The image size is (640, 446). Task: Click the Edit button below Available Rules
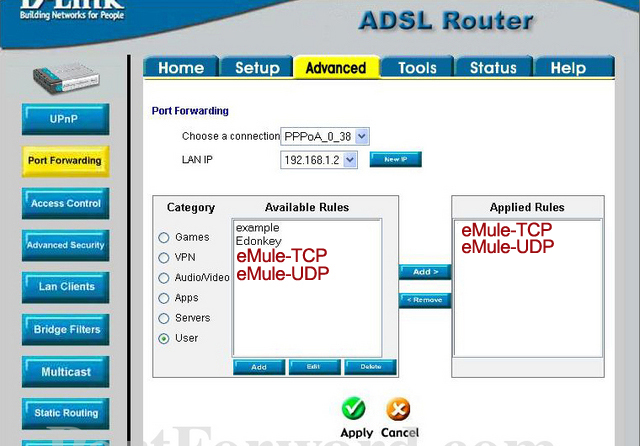pos(314,367)
